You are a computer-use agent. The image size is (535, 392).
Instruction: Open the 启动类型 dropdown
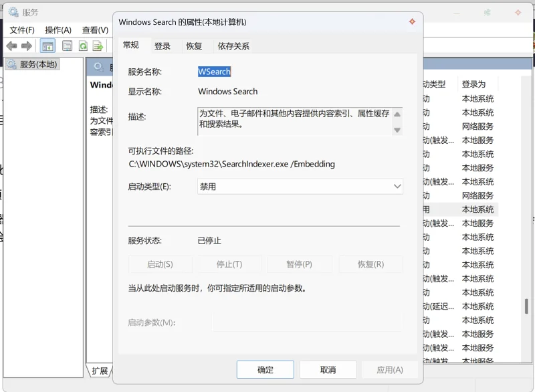(300, 187)
